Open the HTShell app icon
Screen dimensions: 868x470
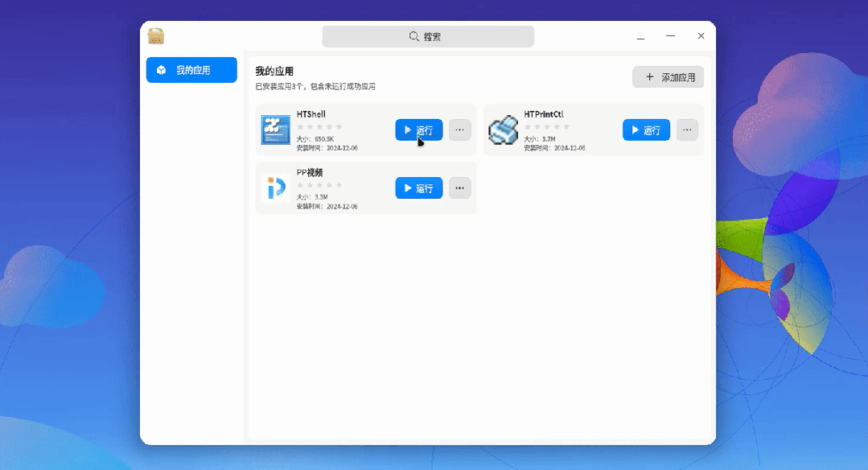coord(276,130)
